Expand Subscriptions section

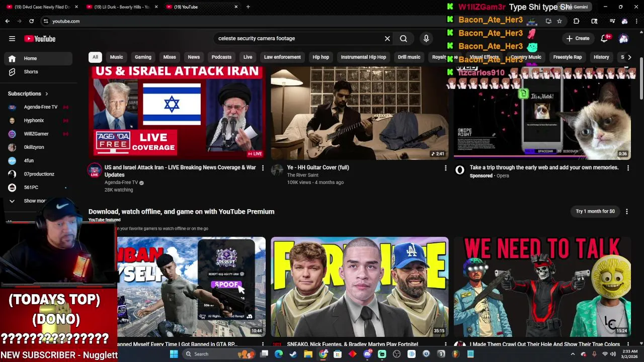click(x=28, y=94)
